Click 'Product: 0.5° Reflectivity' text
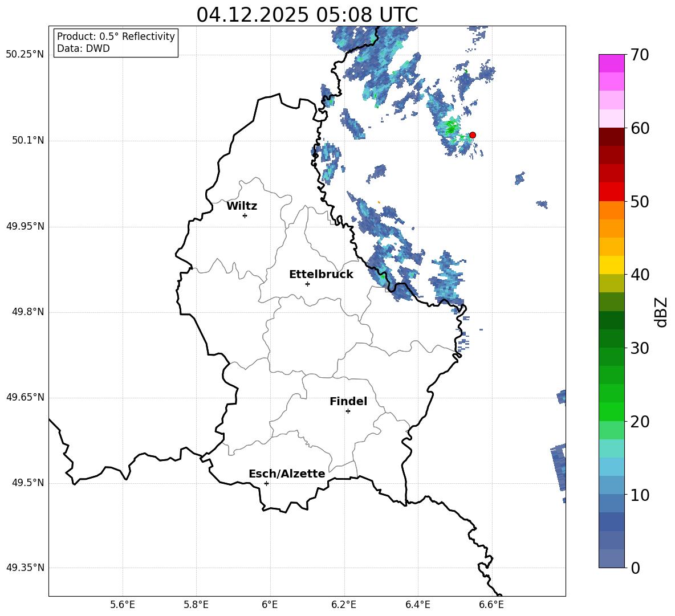 click(116, 36)
